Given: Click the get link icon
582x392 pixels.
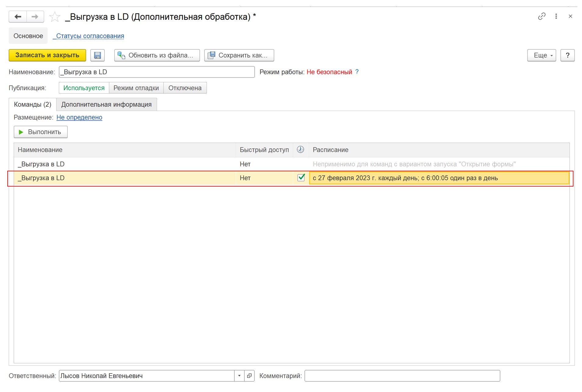Looking at the screenshot, I should click(x=542, y=16).
